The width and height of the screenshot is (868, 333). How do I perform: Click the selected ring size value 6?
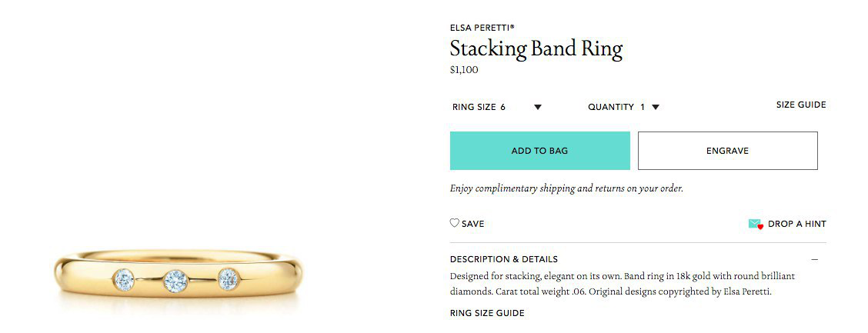(502, 107)
